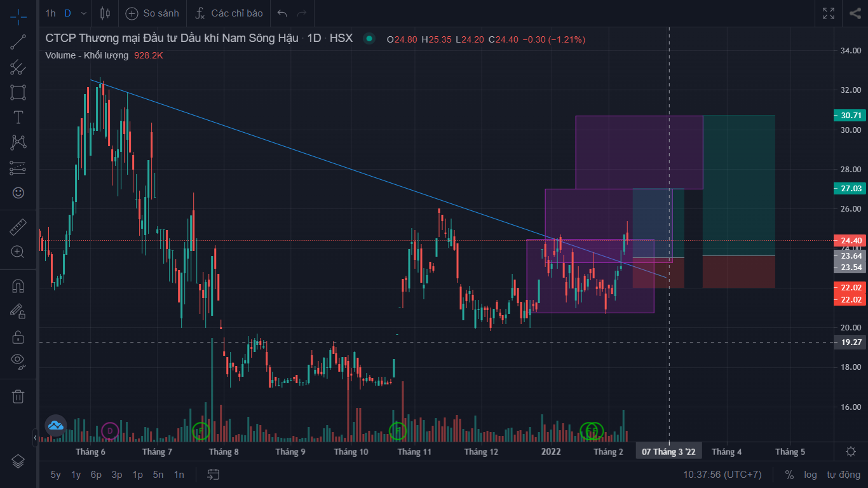Toggle magnet mode for drawings
Viewport: 868px width, 488px height.
point(18,286)
